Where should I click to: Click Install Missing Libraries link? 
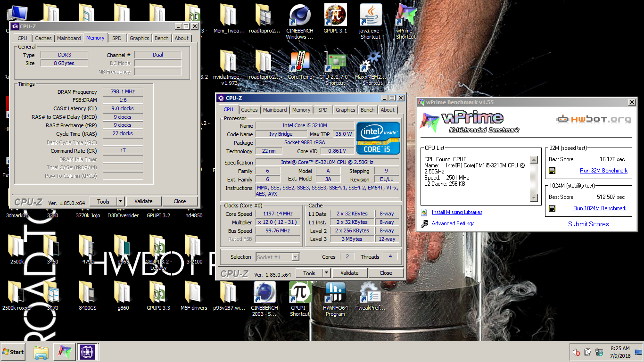(457, 212)
